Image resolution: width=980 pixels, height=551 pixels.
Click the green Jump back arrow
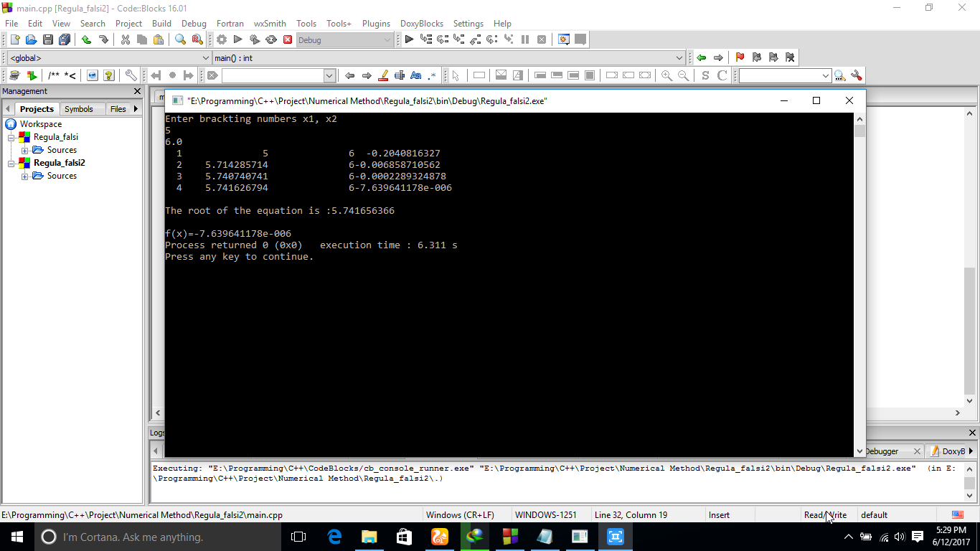[x=701, y=57]
